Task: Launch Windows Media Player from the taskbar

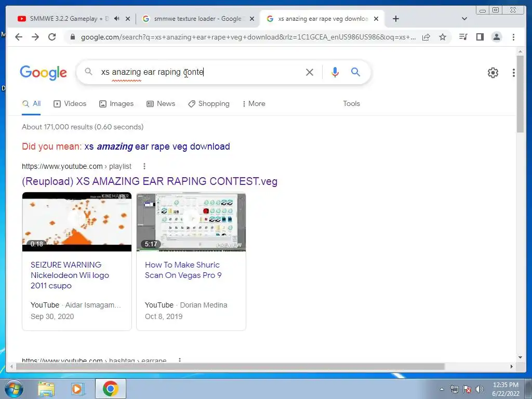Action: click(x=78, y=389)
